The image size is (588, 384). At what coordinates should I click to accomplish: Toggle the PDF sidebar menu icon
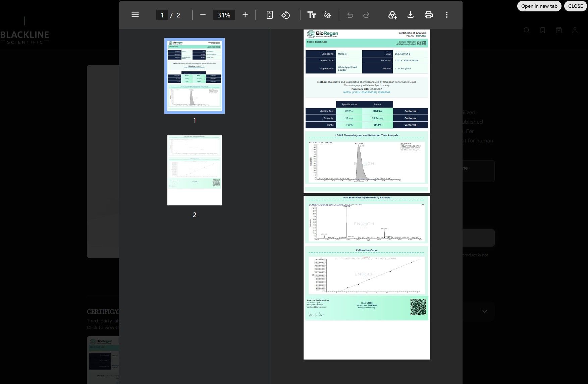click(135, 15)
